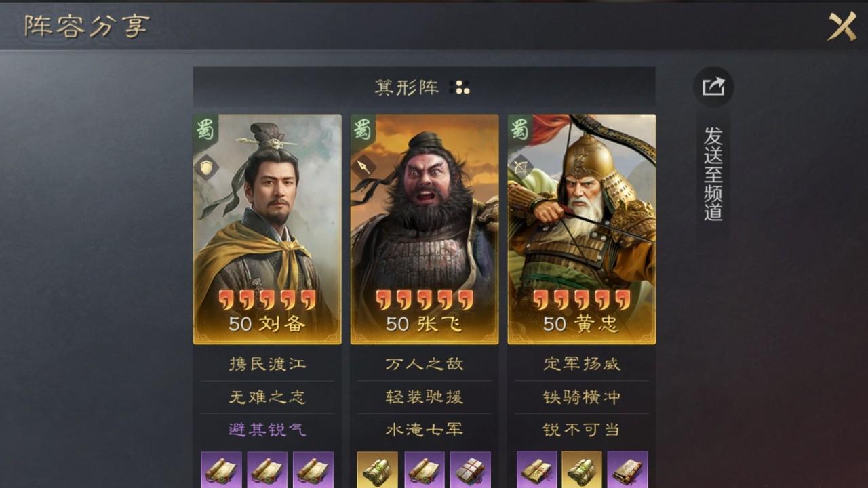Open 黄忠 hero portrait card
The image size is (868, 488).
click(x=582, y=229)
